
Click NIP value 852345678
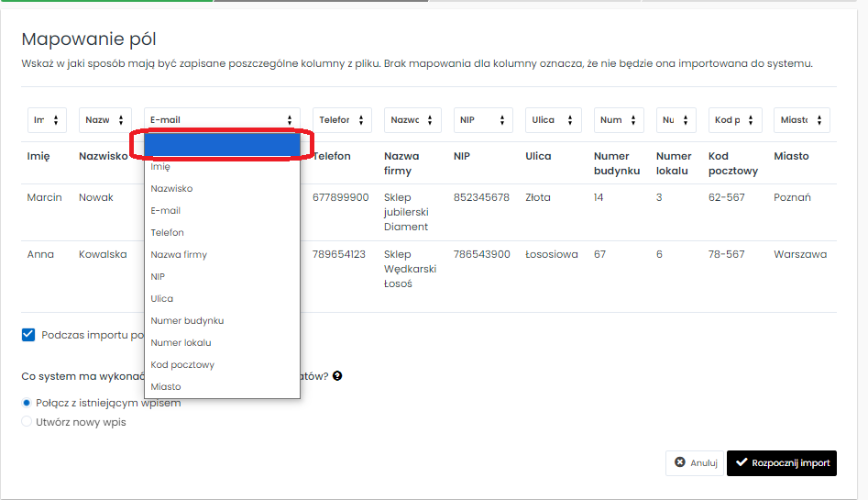point(481,197)
